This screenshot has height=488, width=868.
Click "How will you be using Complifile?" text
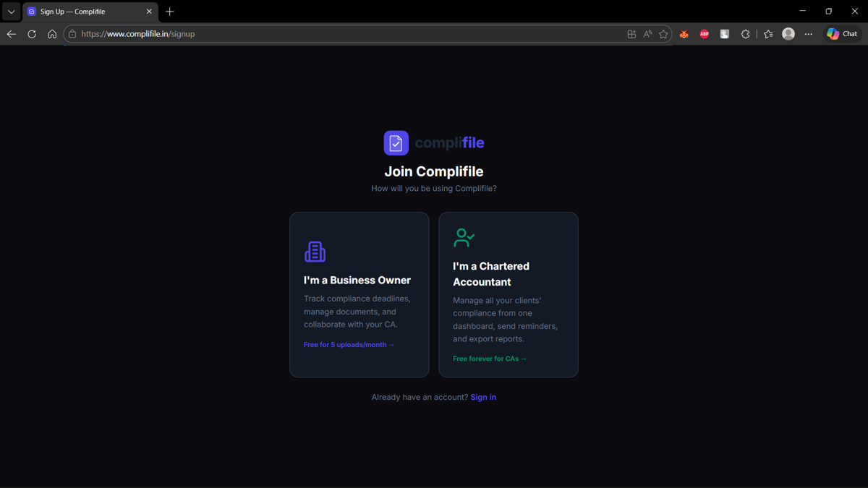tap(434, 188)
